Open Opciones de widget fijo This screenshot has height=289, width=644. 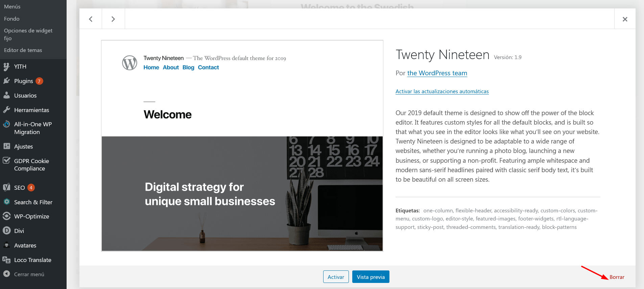click(28, 34)
